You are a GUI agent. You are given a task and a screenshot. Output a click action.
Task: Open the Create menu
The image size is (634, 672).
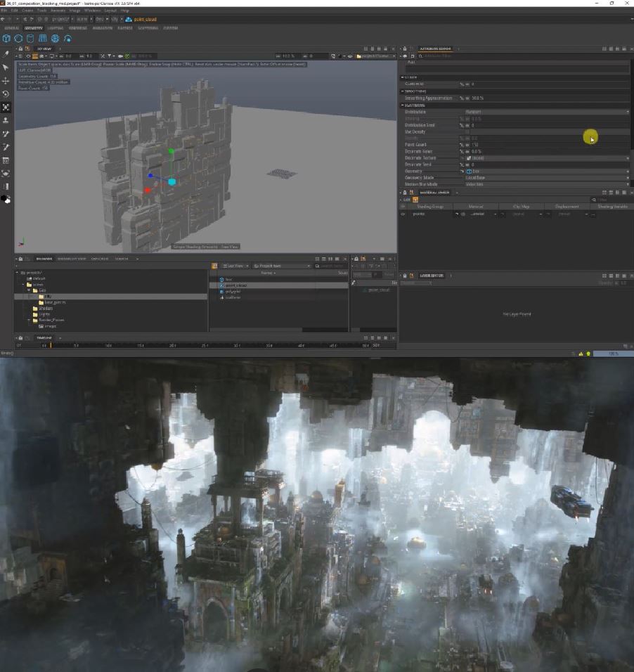27,11
